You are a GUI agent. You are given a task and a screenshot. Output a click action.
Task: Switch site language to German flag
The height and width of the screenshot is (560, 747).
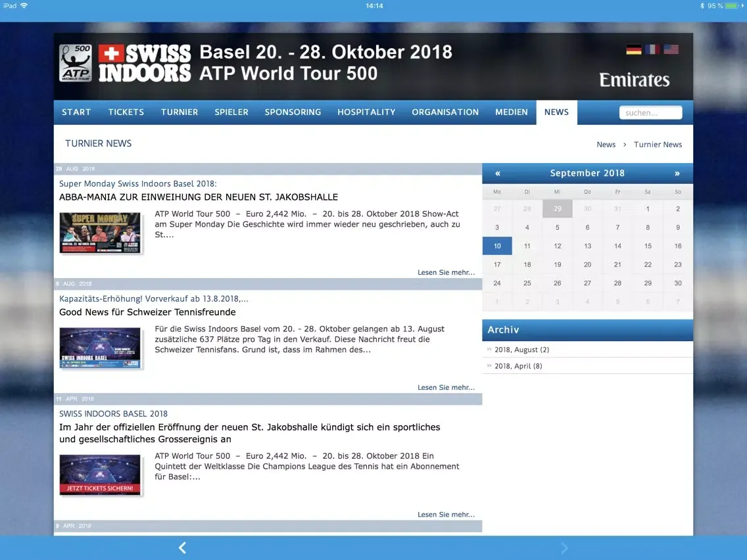[x=633, y=49]
